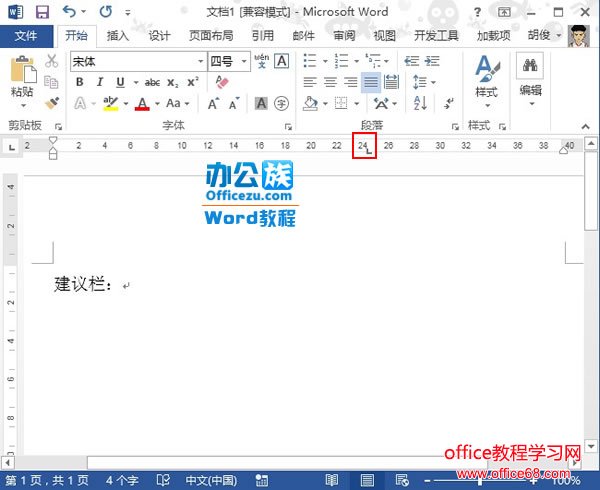Switch to Read Mode view
This screenshot has height=490, width=600.
331,480
